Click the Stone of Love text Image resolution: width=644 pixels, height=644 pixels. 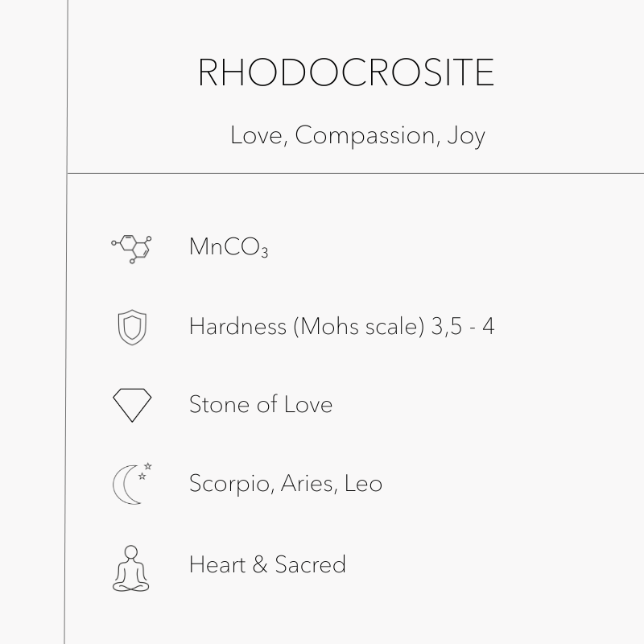[260, 404]
